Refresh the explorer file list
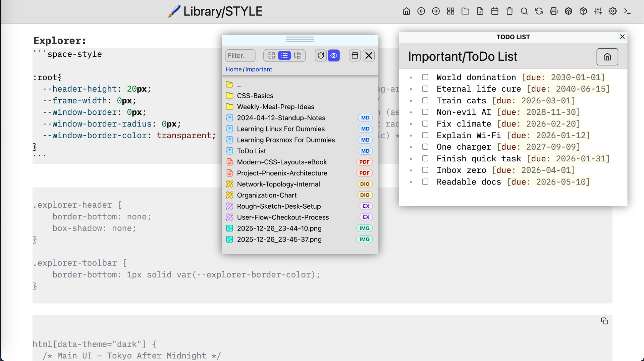Image resolution: width=644 pixels, height=361 pixels. coord(321,56)
